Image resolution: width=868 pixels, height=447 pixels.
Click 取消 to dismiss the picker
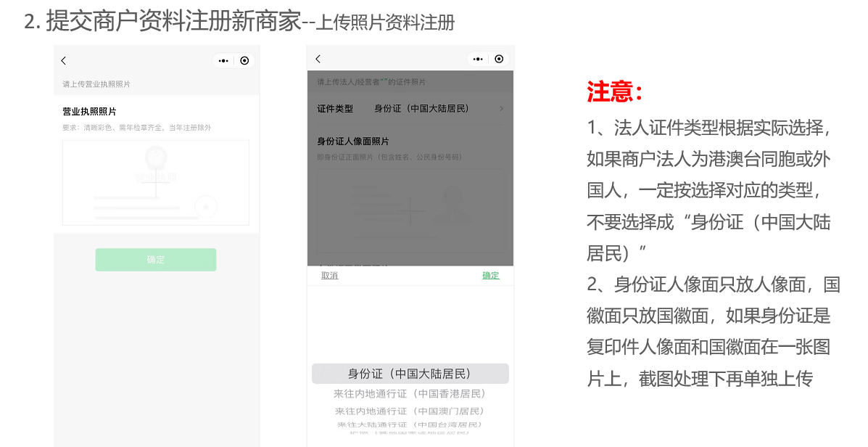(329, 276)
